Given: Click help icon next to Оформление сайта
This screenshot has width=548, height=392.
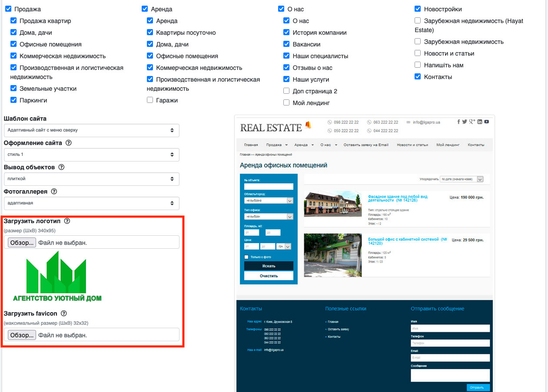Looking at the screenshot, I should pos(68,143).
